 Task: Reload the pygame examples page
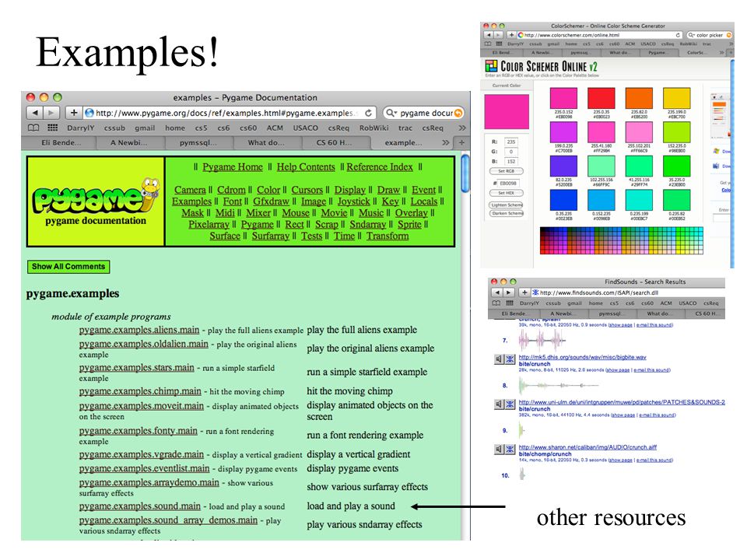pos(368,113)
